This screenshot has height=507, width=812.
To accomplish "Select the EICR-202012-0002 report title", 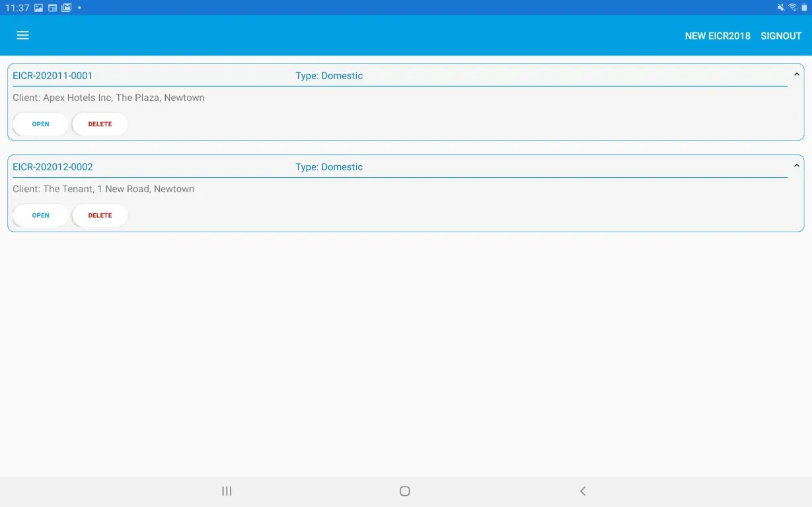I will (x=53, y=167).
